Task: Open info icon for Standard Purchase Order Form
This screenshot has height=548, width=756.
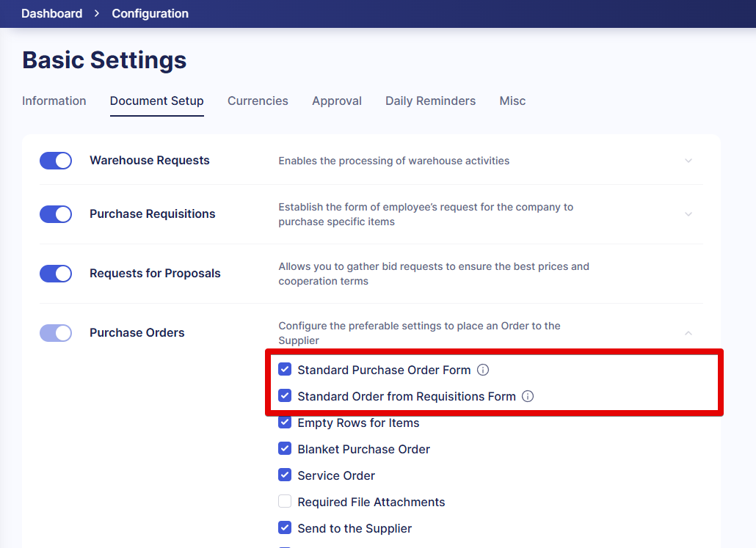Action: pos(483,370)
